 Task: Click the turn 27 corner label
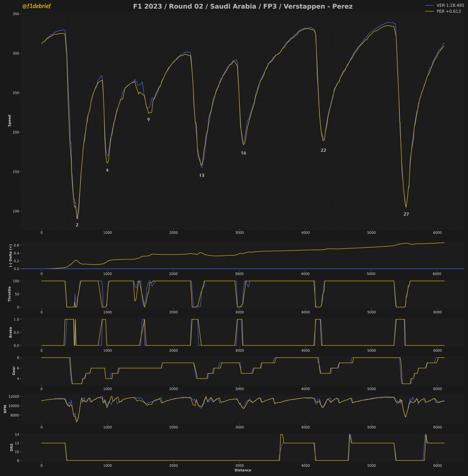[406, 214]
